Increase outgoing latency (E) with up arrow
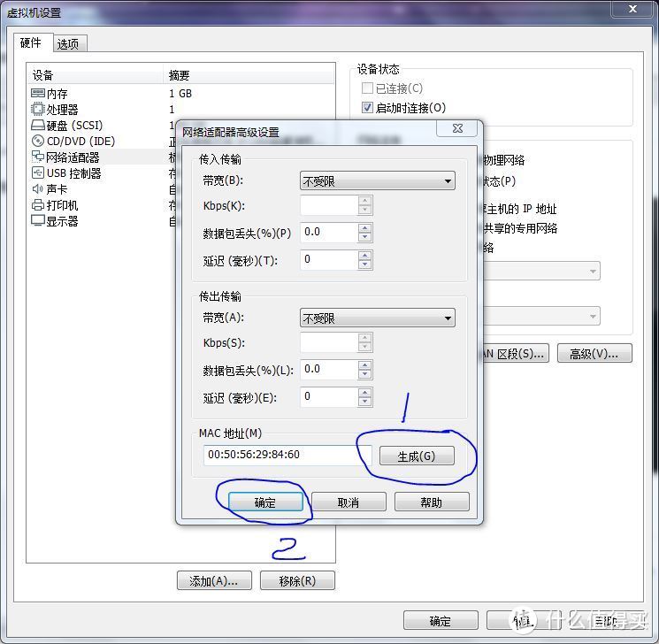This screenshot has width=659, height=644. (364, 392)
